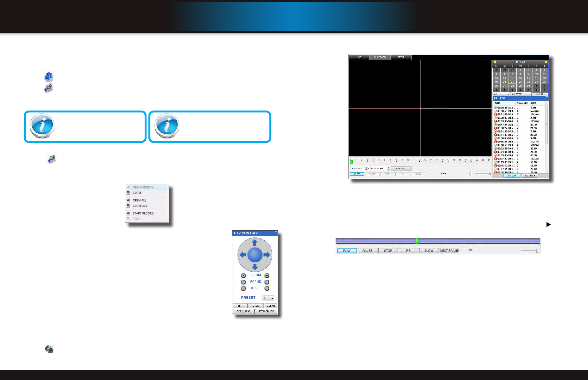Viewport: 588px width, 380px height.
Task: Select day 22 in the calendar
Action: (x=520, y=82)
